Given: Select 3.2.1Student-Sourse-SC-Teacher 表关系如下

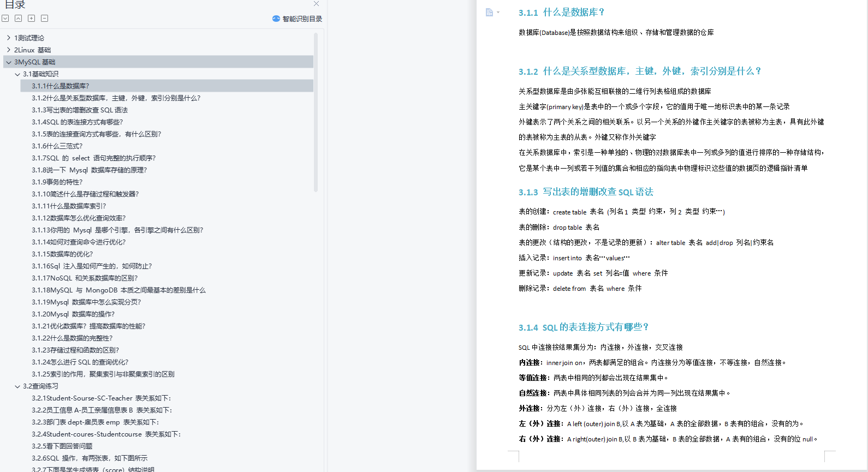Looking at the screenshot, I should 102,398.
